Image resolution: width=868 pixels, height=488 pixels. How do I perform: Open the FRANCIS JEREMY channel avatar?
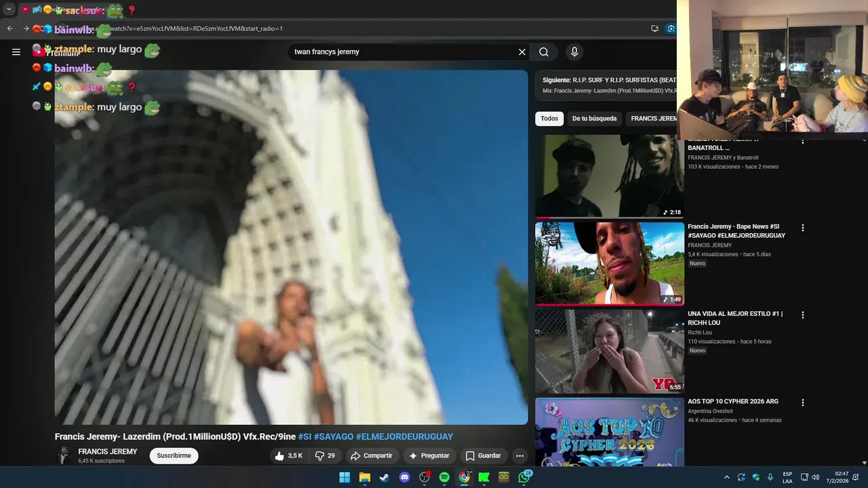(64, 455)
